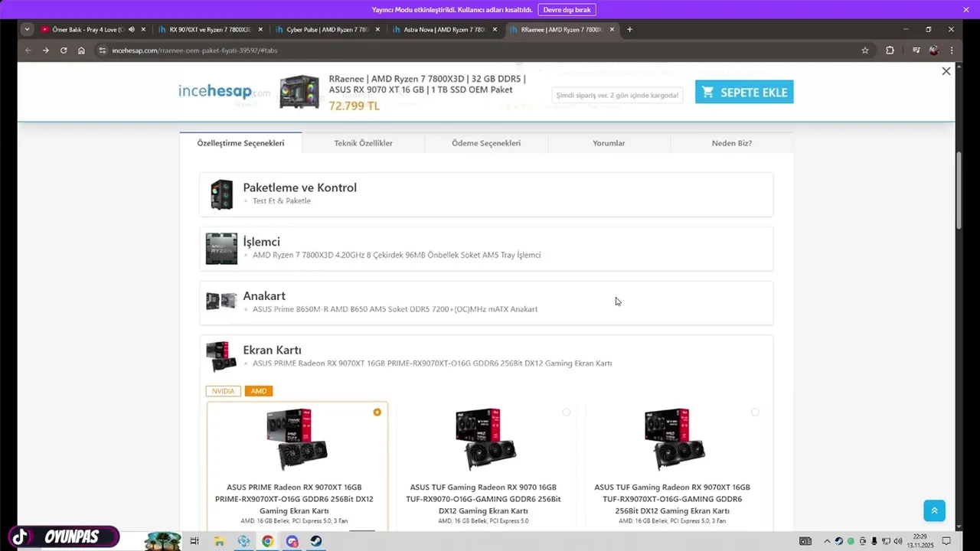Go back to the previous browser page

pos(28,51)
